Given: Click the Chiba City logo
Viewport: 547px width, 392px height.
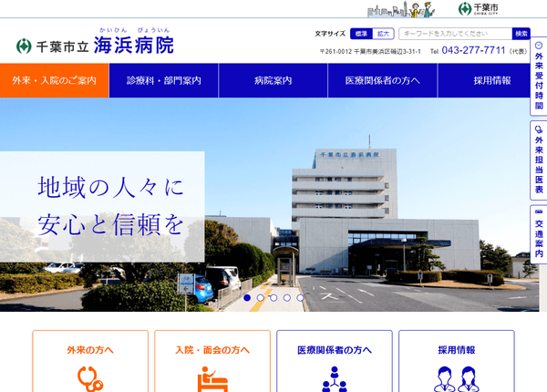Looking at the screenshot, I should [479, 9].
